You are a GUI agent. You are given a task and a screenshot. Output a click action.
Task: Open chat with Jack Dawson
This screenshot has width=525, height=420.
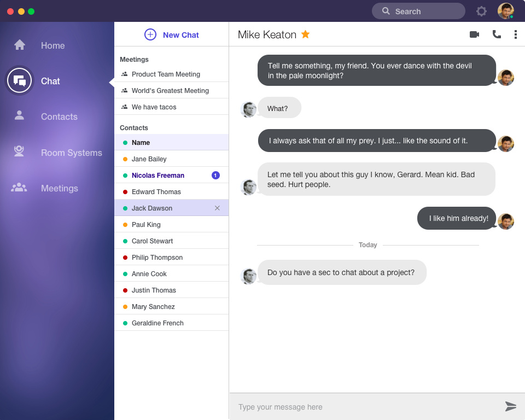(171, 208)
